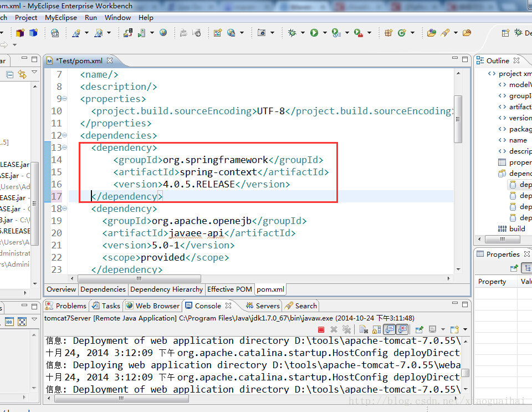Open the Web Browser view tab
532x412 pixels.
pos(153,306)
